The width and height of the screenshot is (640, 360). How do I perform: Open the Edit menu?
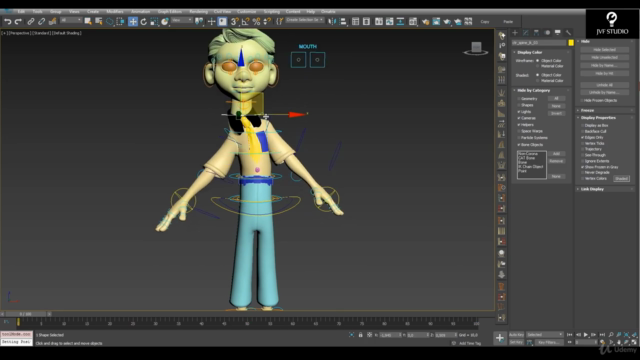click(x=21, y=11)
